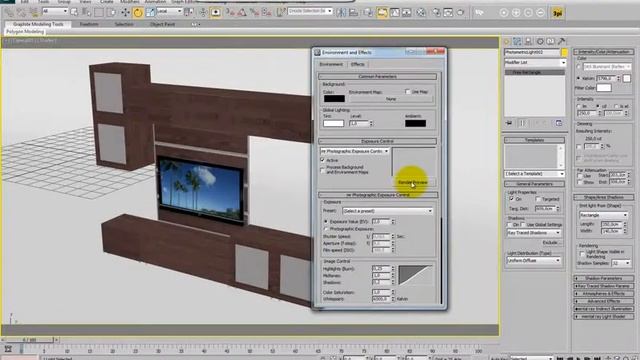
Task: Open the Motion command panel tab
Action: tap(540, 42)
